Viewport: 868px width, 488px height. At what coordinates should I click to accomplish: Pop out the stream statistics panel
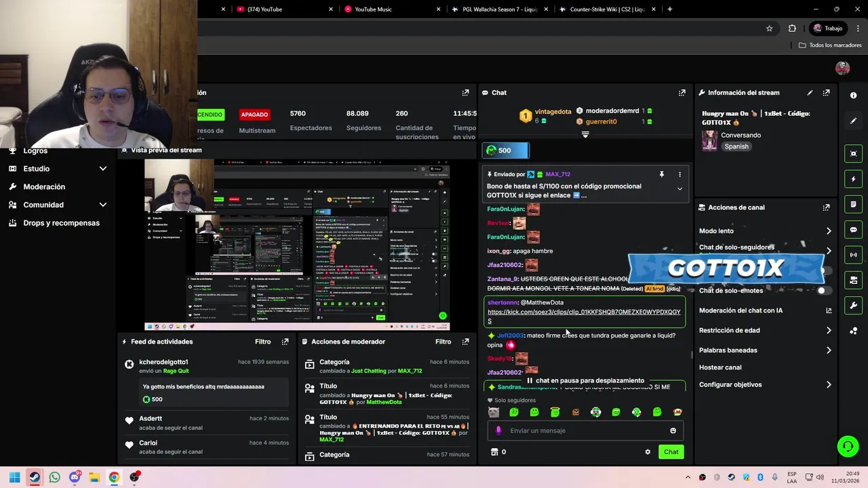tap(465, 93)
